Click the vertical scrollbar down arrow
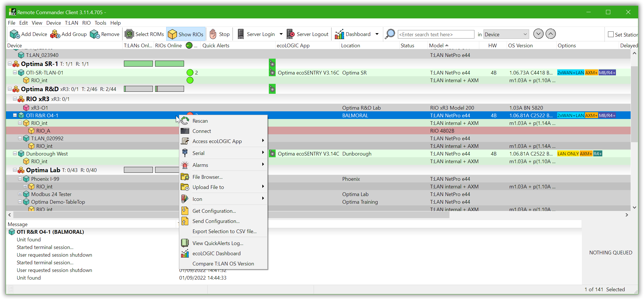Image resolution: width=644 pixels, height=300 pixels. tap(634, 207)
